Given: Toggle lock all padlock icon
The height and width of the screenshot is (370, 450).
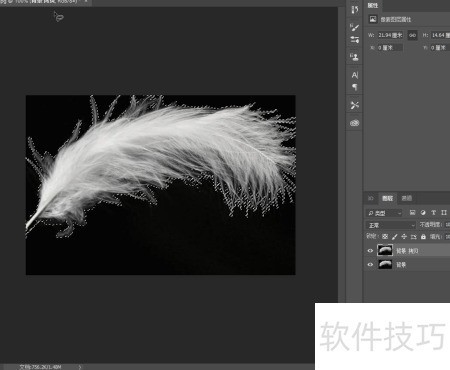Looking at the screenshot, I should coord(423,237).
